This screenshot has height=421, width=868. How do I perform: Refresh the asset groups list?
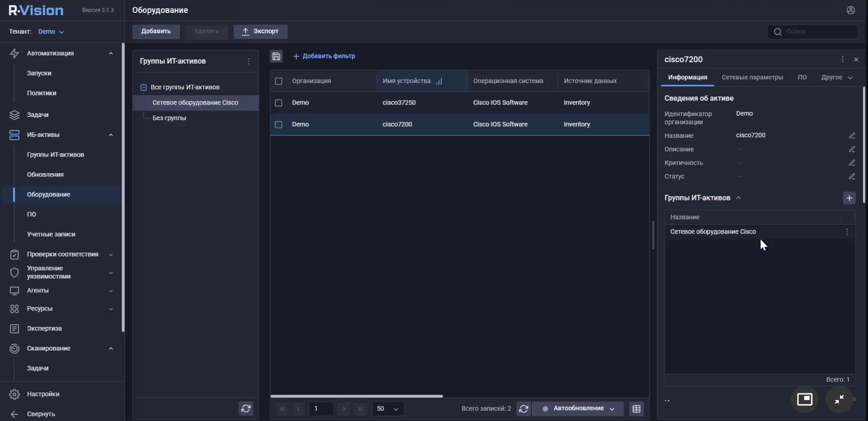[246, 409]
